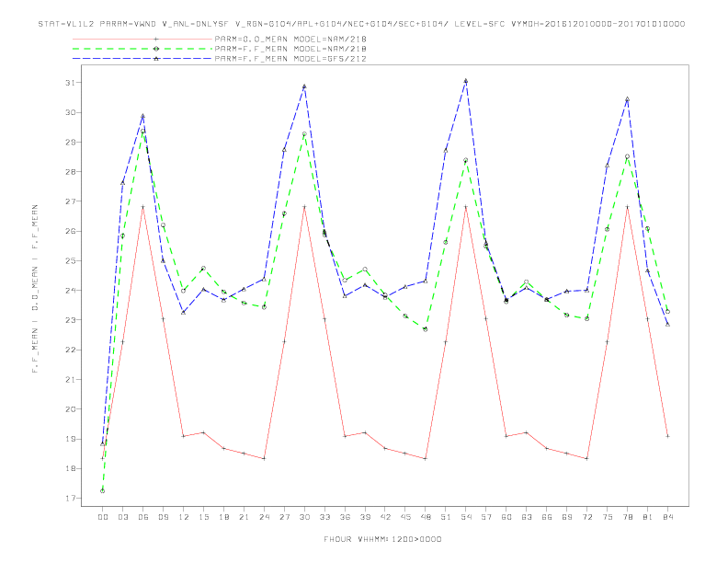The width and height of the screenshot is (728, 563).
Task: Select legend entry PARM=F.F_MEAN MODEL=NAM/218
Action: [x=290, y=49]
